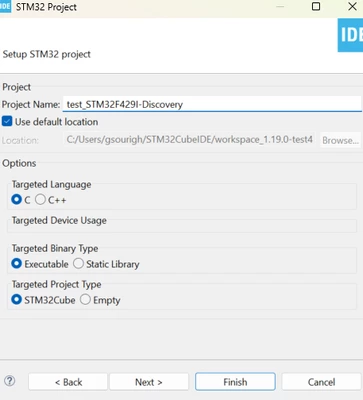Choose Static Library binary type
This screenshot has width=363, height=400.
coord(78,264)
